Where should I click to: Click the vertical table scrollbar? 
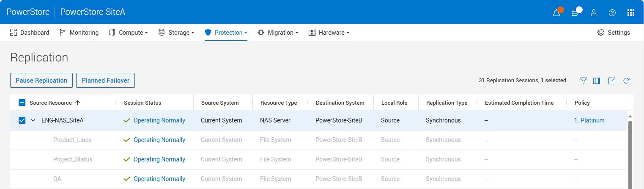coord(630,155)
